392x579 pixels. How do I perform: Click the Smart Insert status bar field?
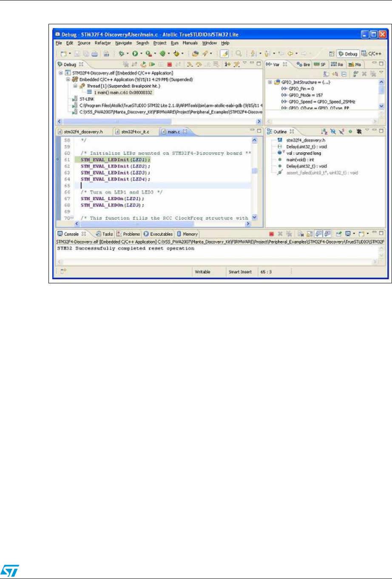tap(240, 272)
